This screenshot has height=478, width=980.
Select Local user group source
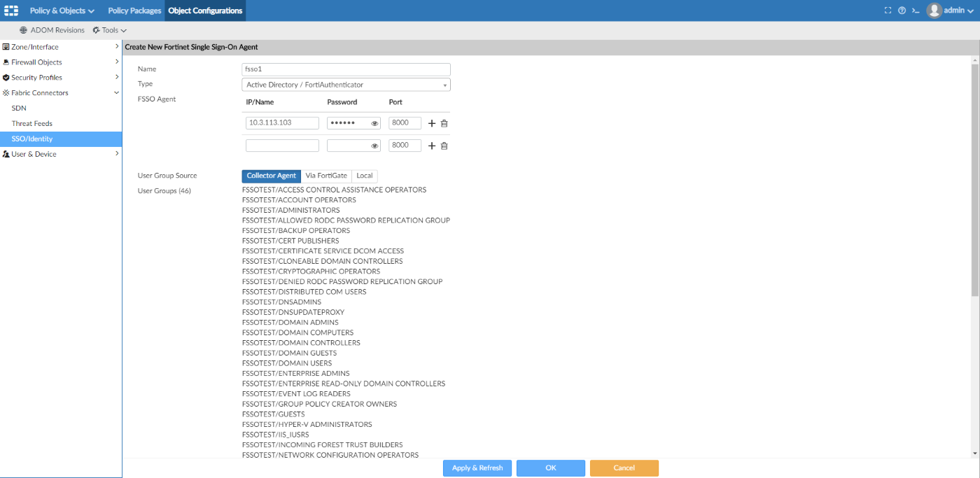click(x=365, y=176)
